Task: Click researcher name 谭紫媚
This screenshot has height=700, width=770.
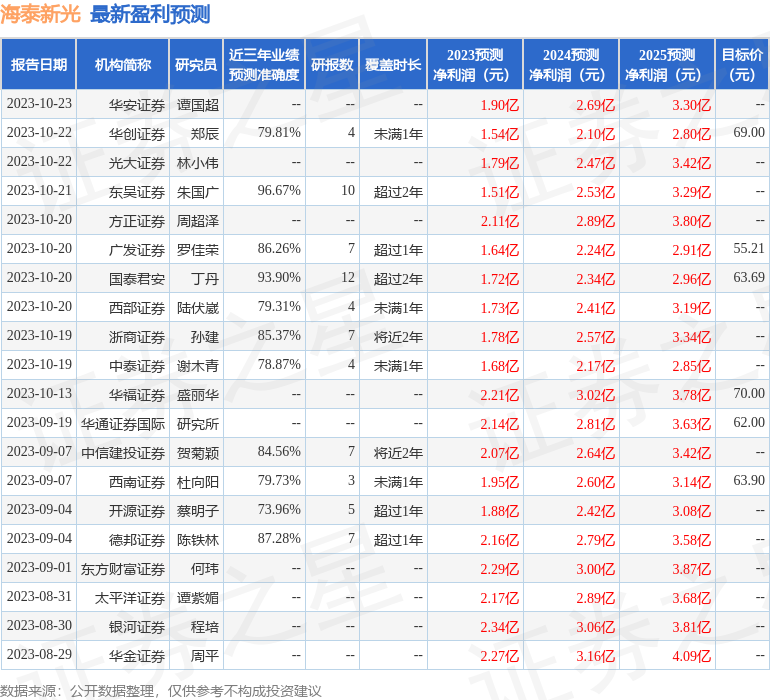Action: [197, 598]
